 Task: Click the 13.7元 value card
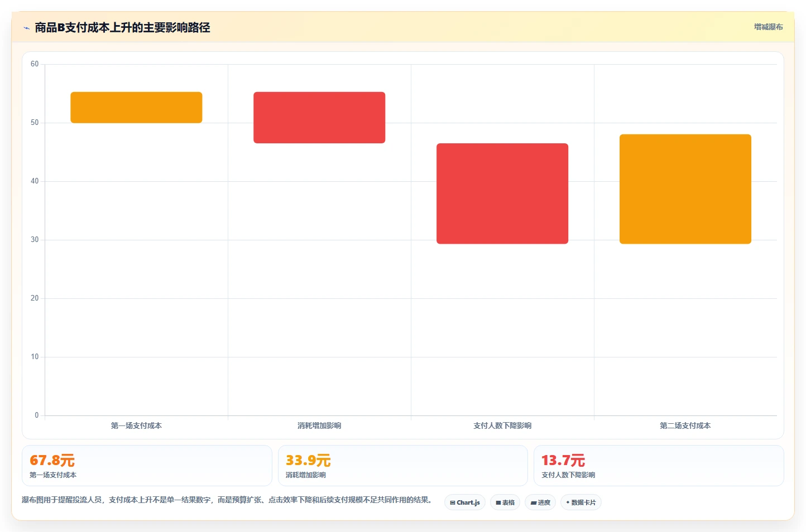coord(659,466)
